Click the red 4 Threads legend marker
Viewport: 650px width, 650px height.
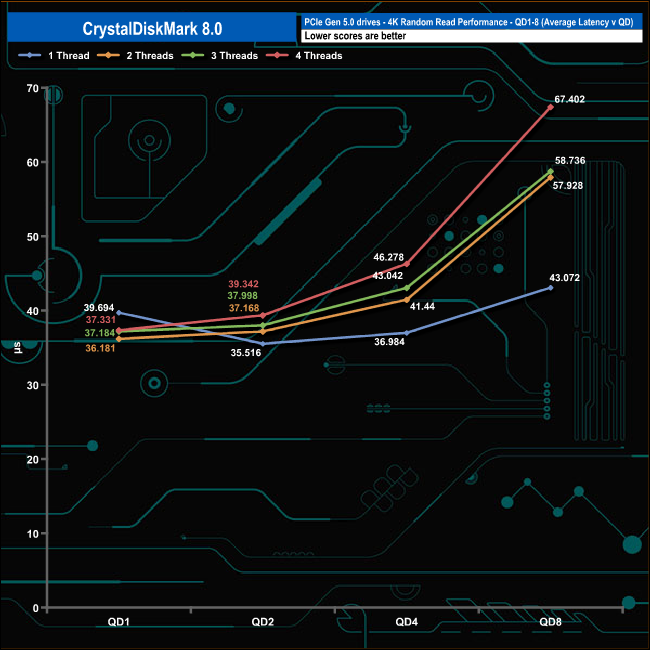[x=277, y=55]
